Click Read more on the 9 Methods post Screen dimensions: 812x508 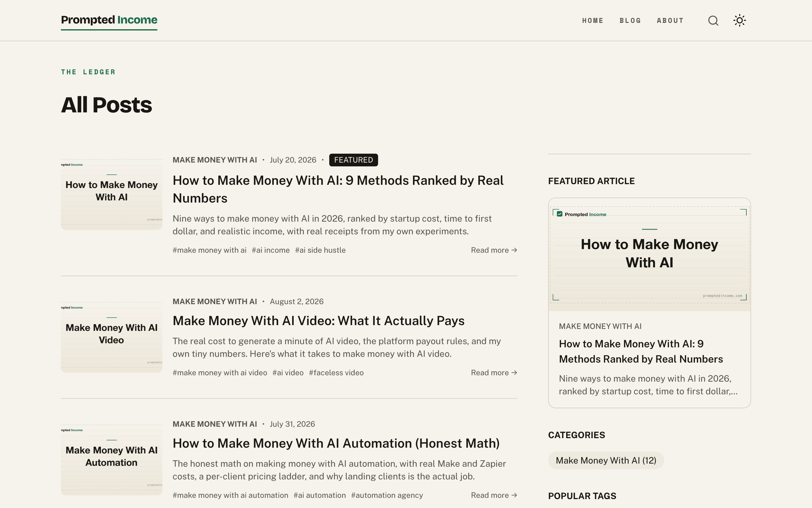(494, 250)
